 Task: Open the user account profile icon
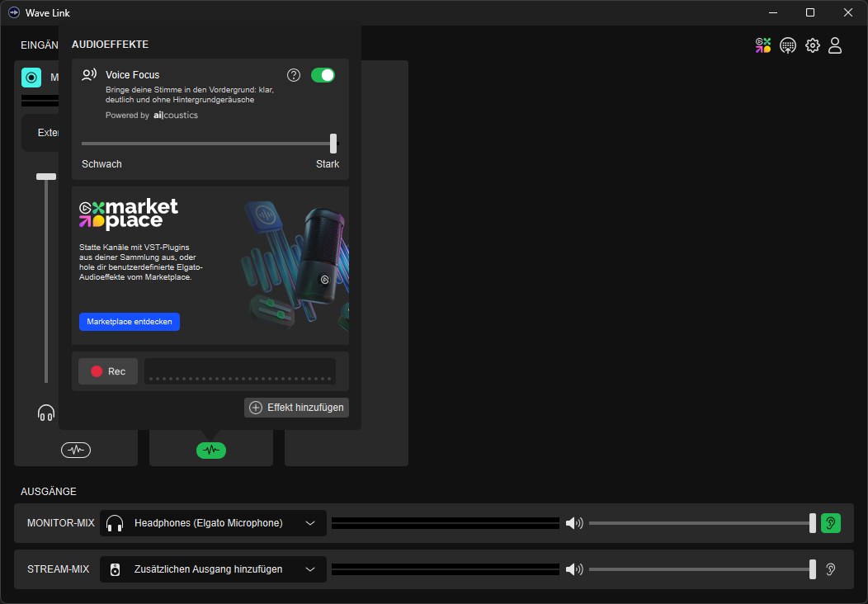(x=835, y=45)
